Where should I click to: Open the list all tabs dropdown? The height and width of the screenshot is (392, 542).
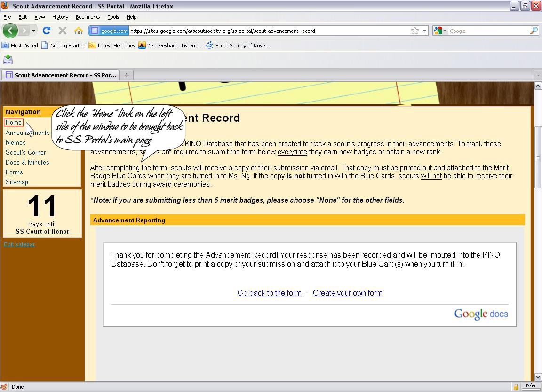click(538, 75)
